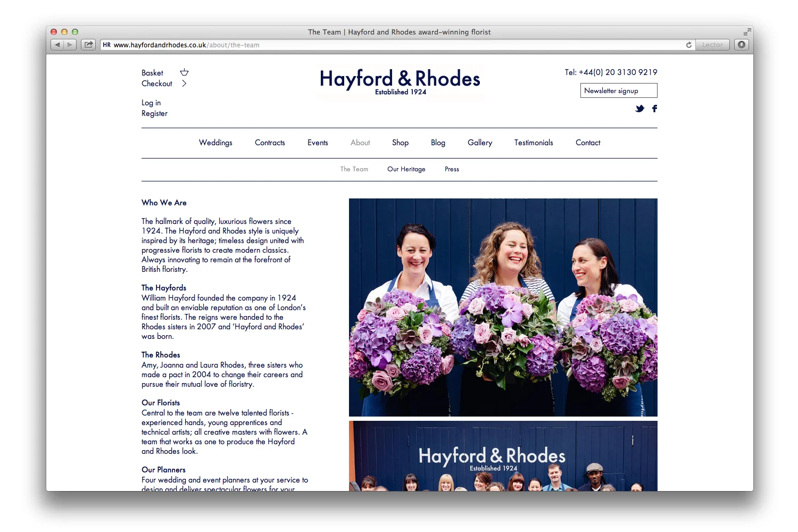Select the Press submenu tab
Image resolution: width=798 pixels, height=532 pixels.
[452, 169]
